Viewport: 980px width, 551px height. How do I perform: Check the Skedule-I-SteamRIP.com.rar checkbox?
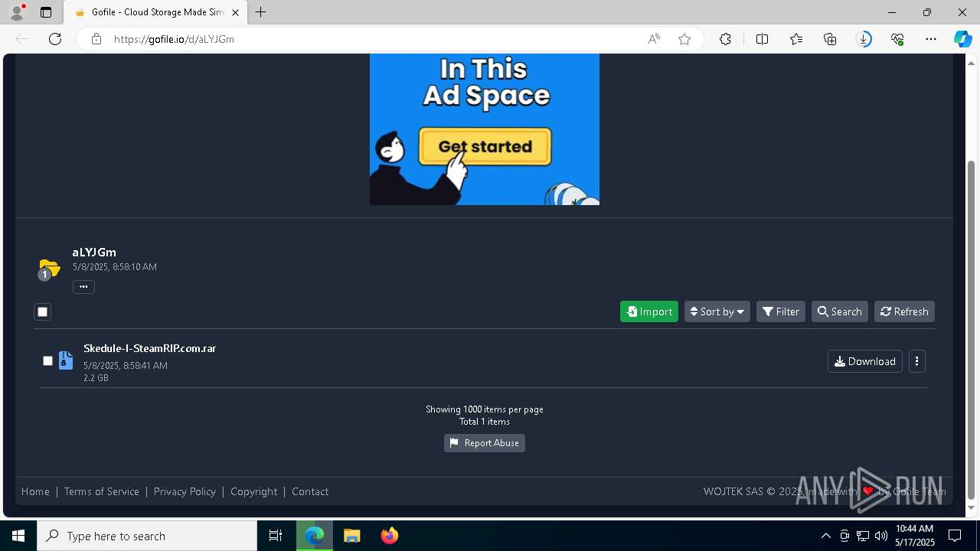47,360
